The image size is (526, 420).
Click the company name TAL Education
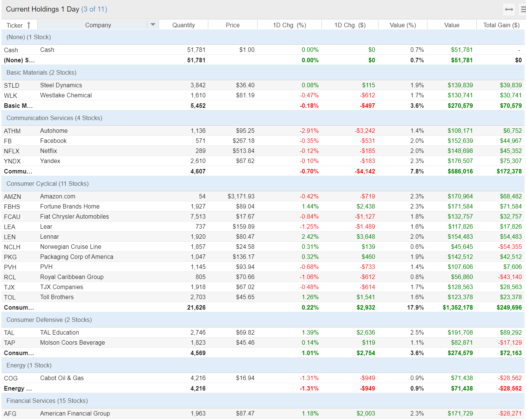tap(60, 332)
